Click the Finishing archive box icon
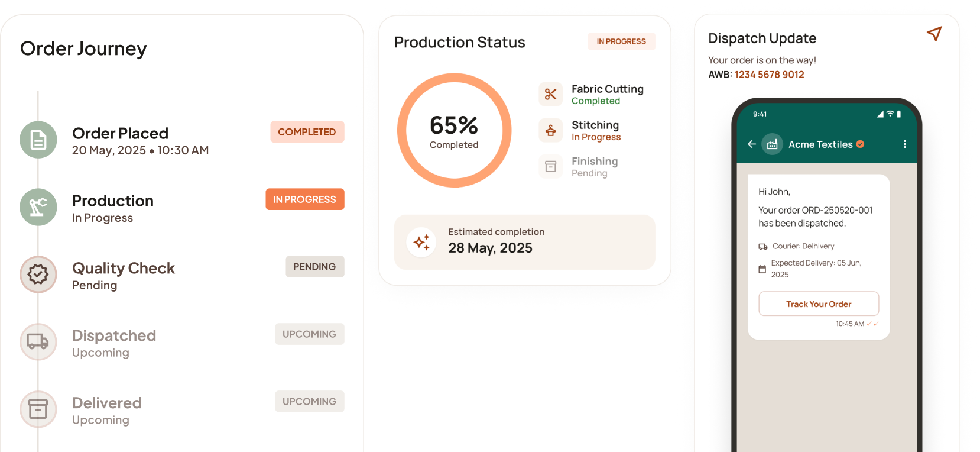The width and height of the screenshot is (980, 452). tap(551, 166)
